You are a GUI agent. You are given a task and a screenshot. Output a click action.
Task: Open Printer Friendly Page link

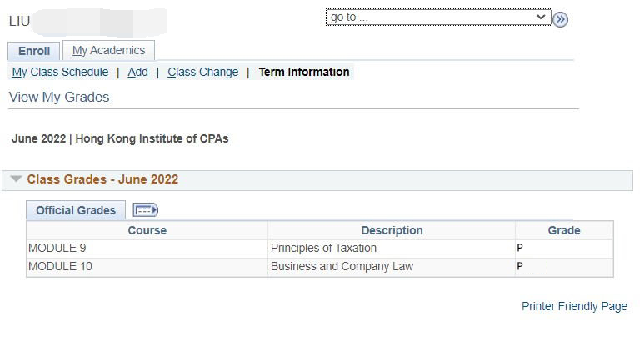point(574,306)
